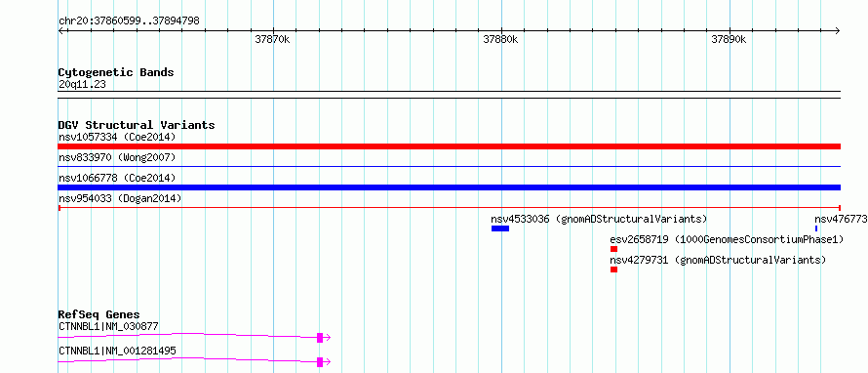Click the small red esv2658719 variant block

pos(613,249)
